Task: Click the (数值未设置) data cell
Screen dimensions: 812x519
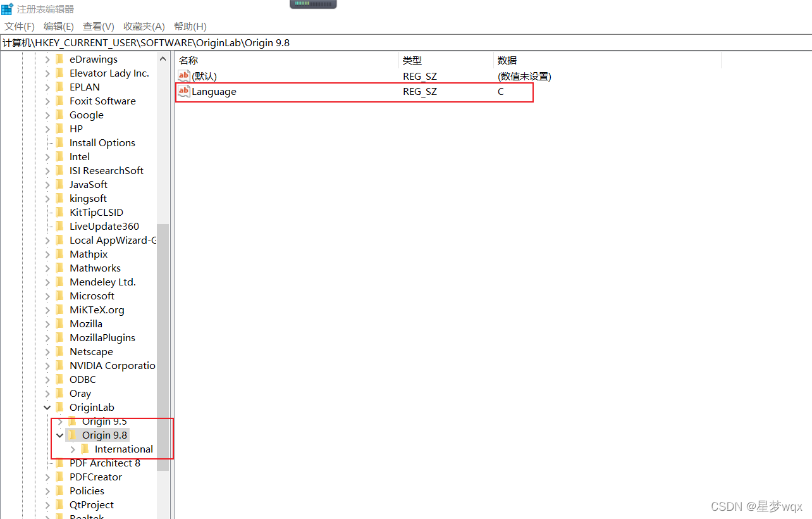Action: (524, 77)
